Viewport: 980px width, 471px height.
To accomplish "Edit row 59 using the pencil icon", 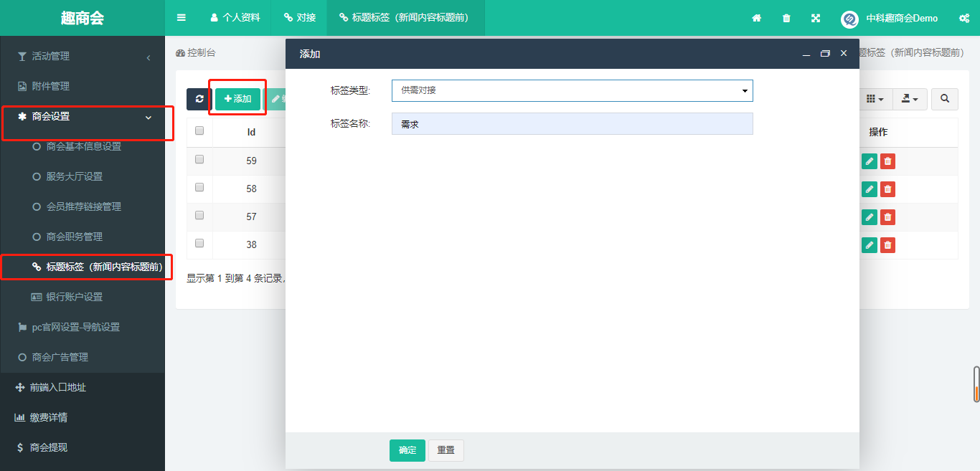I will (870, 161).
